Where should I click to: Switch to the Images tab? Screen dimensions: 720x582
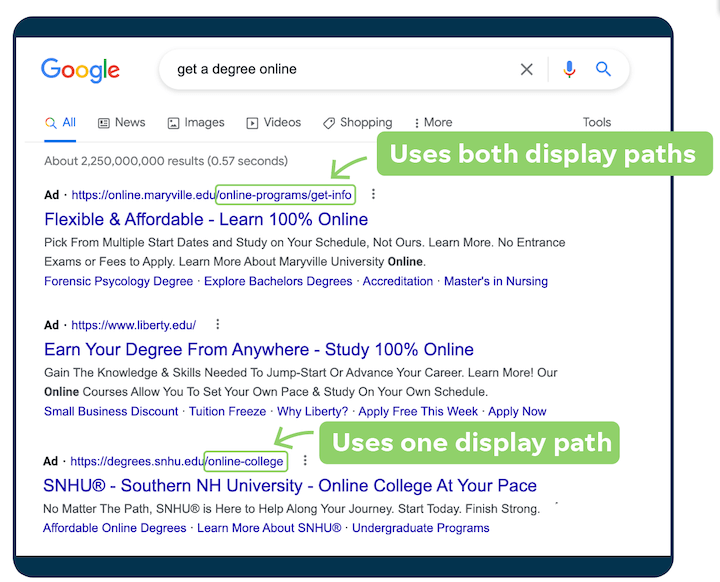tap(196, 123)
